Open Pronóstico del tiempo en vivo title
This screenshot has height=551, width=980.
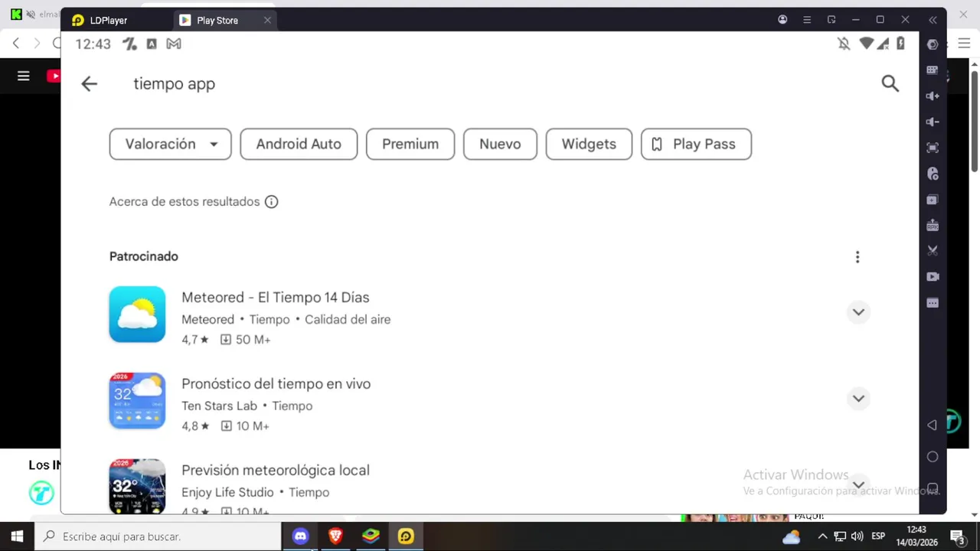tap(276, 383)
